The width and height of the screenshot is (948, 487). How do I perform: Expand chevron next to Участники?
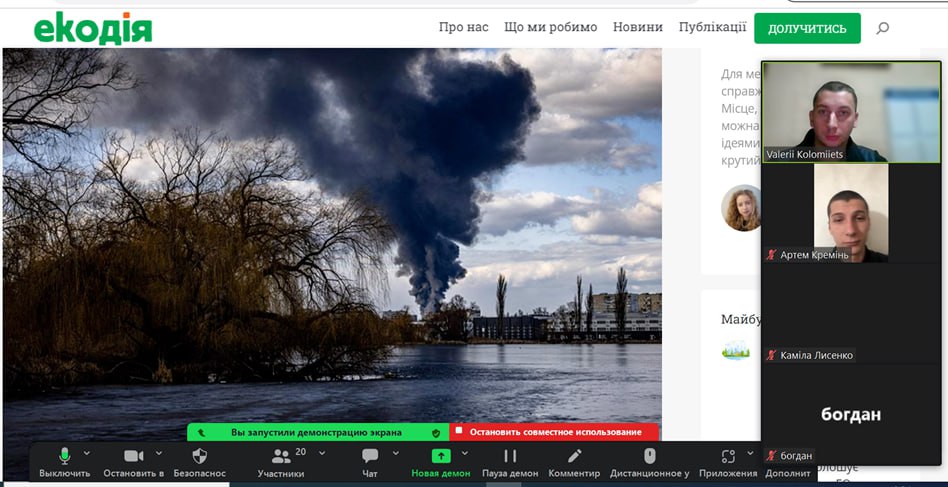[x=322, y=453]
